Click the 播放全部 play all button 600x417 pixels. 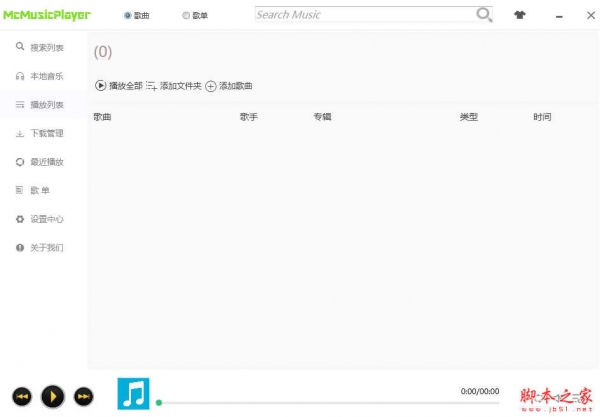pos(119,86)
